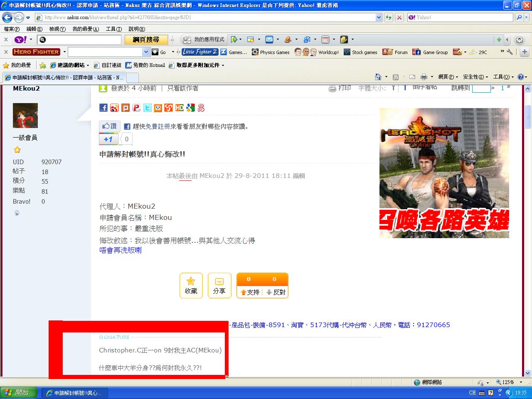
Task: Open the Home icon in the command bar
Action: (378, 77)
